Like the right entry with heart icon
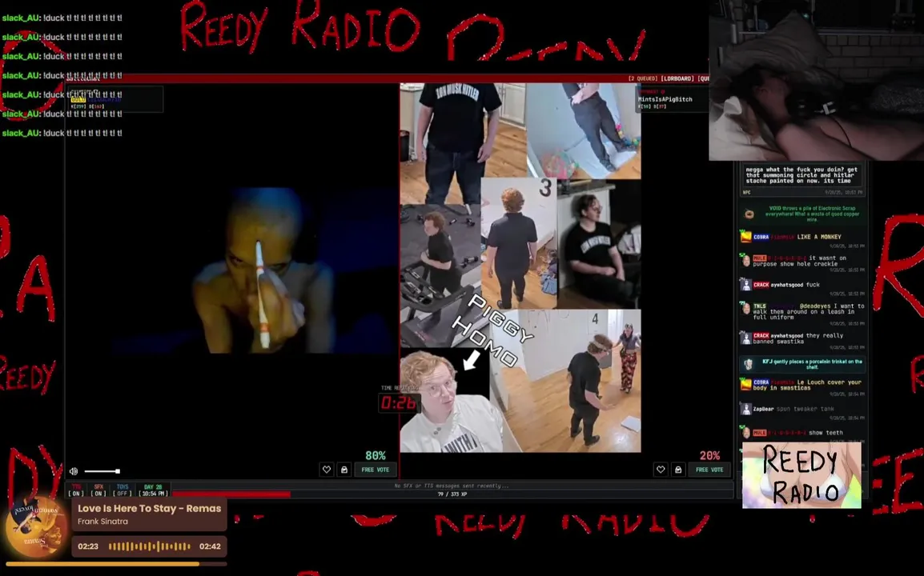The height and width of the screenshot is (576, 924). tap(661, 470)
